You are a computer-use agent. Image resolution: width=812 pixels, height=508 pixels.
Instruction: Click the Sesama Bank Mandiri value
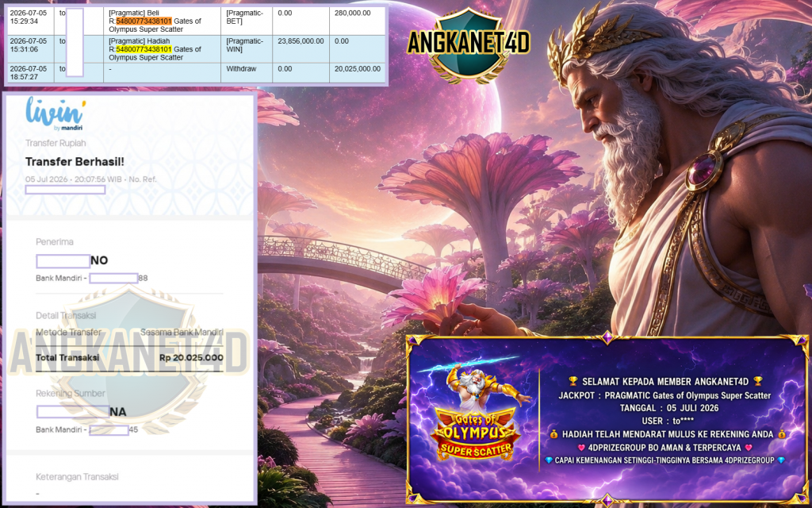click(182, 333)
